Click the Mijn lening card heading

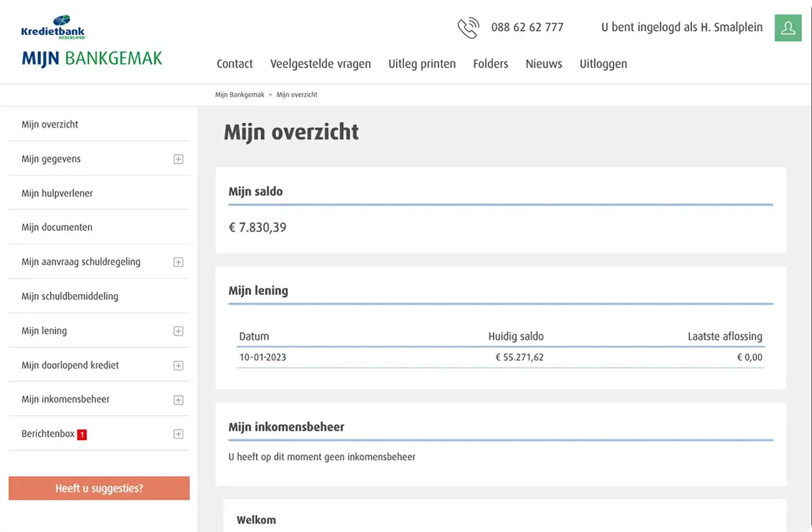(x=258, y=291)
